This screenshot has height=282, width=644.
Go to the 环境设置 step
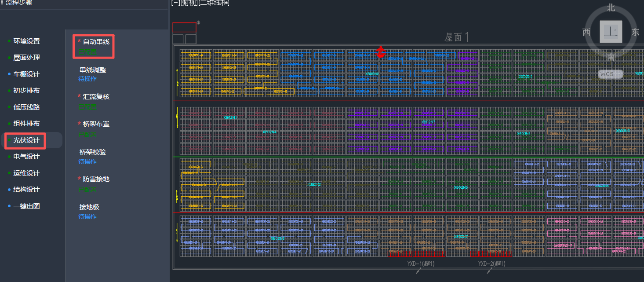[26, 41]
